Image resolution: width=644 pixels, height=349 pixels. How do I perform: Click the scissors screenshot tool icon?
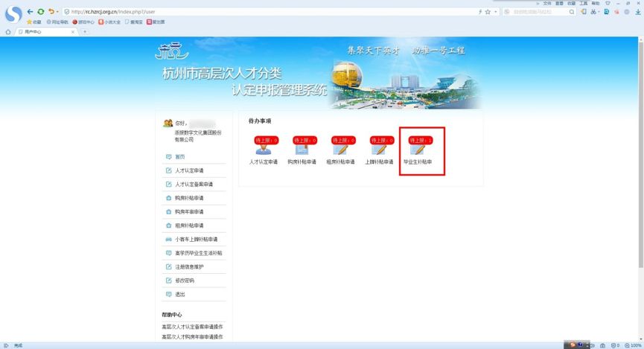tap(594, 12)
